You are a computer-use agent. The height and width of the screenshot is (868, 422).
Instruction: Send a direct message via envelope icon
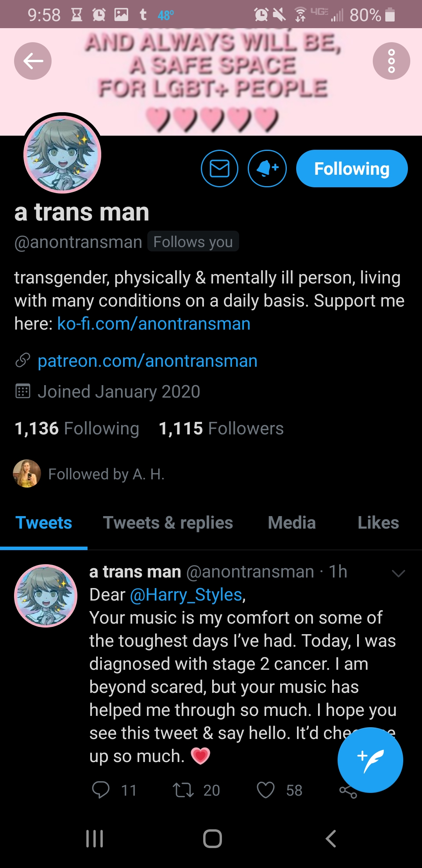click(x=220, y=169)
